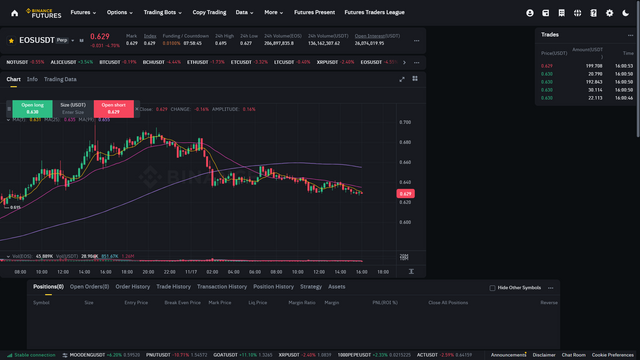The height and width of the screenshot is (360, 640).
Task: Click Close All Positions
Action: coord(448,303)
